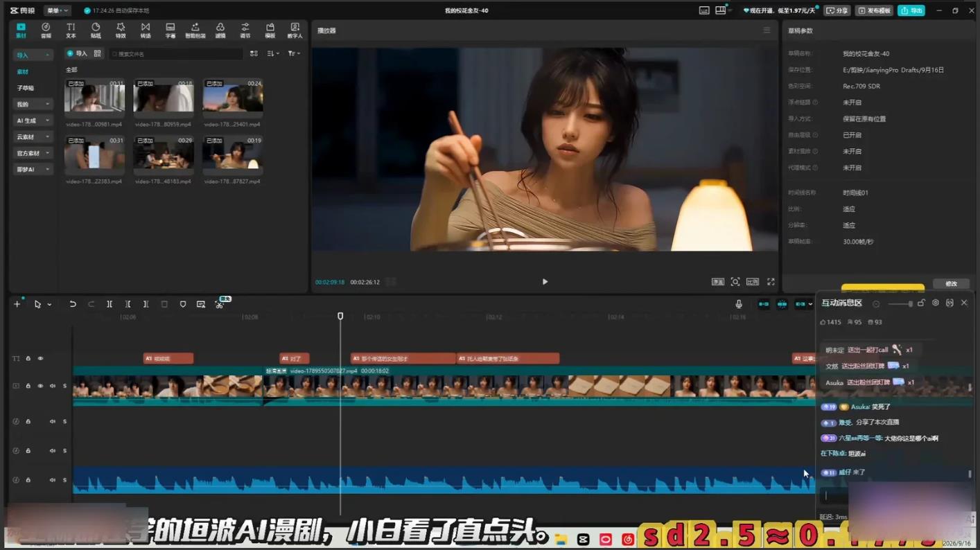
Task: Play the preview video
Action: [545, 282]
